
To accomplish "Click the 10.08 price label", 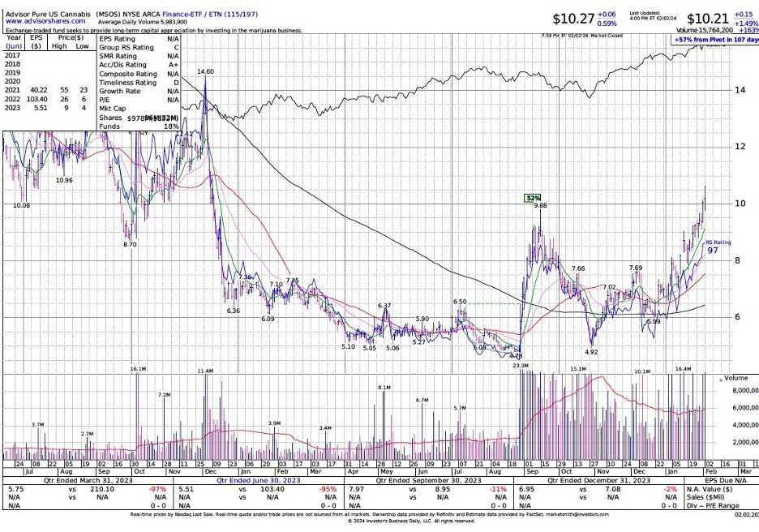I will coord(21,205).
